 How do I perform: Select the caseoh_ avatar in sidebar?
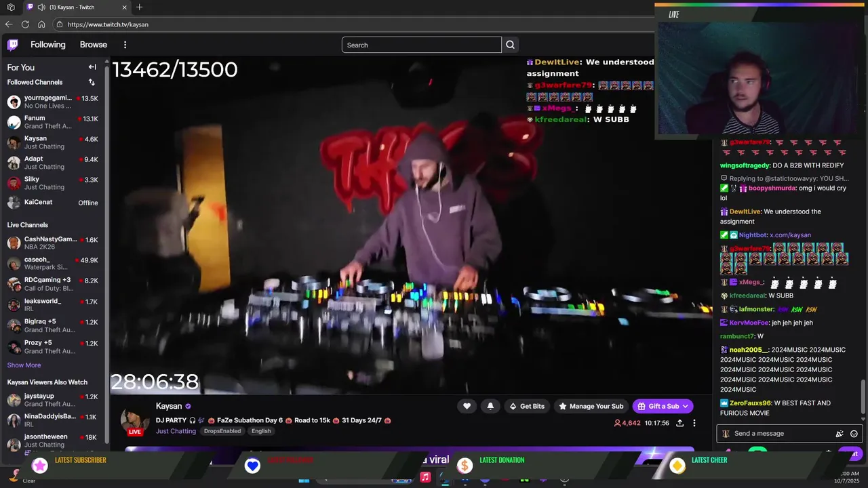click(x=14, y=264)
